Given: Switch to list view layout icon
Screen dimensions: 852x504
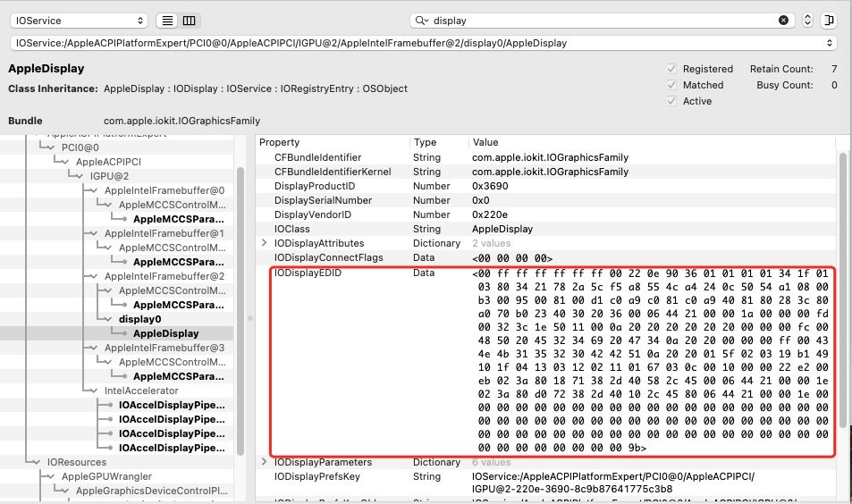Looking at the screenshot, I should coord(167,21).
